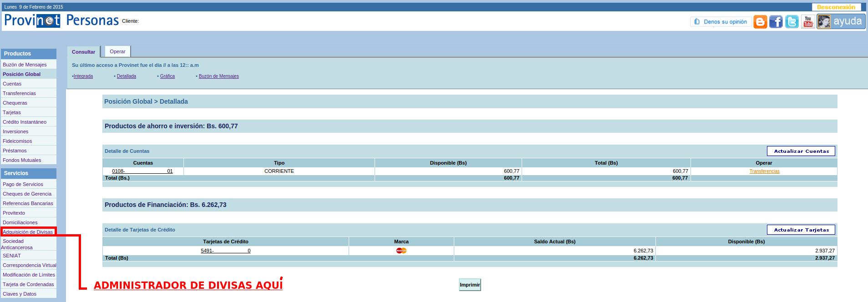Image resolution: width=868 pixels, height=302 pixels.
Task: Click the Servicios section header
Action: tap(29, 173)
